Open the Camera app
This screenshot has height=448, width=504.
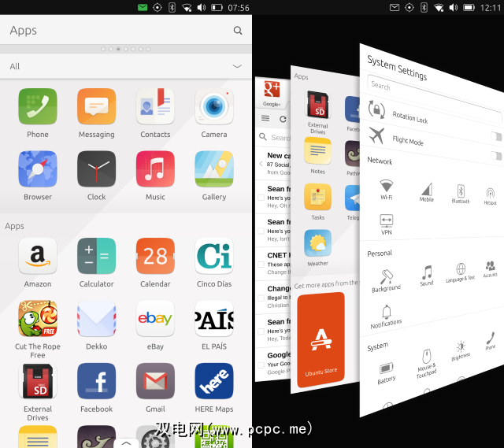pyautogui.click(x=214, y=106)
